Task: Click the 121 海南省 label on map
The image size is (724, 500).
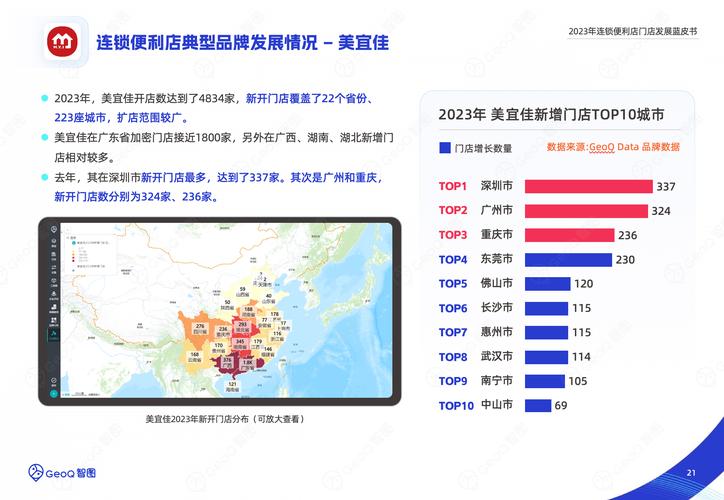Action: pyautogui.click(x=232, y=387)
